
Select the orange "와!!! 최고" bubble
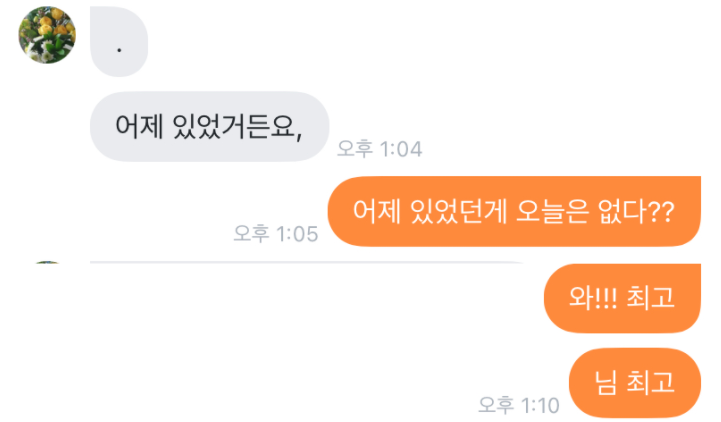click(x=622, y=298)
